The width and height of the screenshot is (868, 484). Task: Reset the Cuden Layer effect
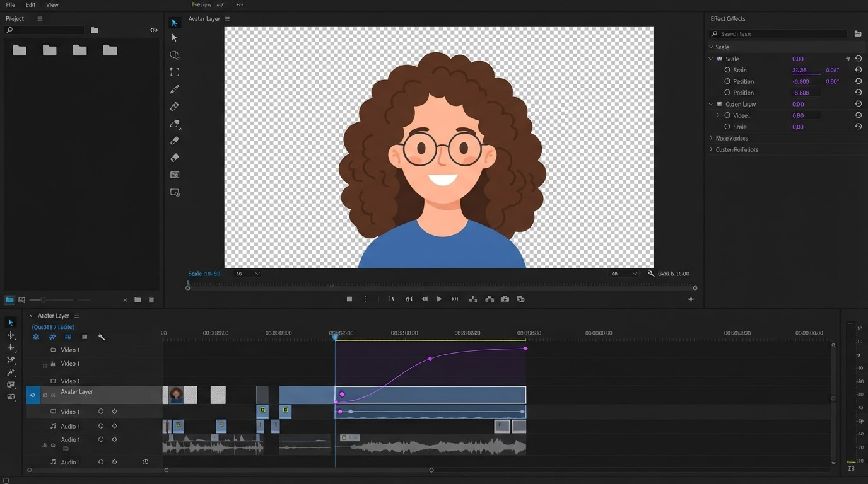[x=858, y=104]
